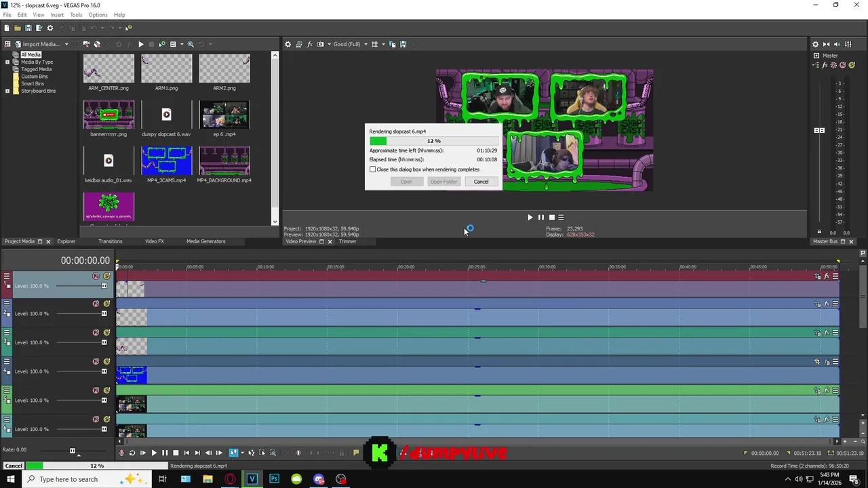The height and width of the screenshot is (488, 868).
Task: Open the Opera browser from the taskbar
Action: (230, 479)
